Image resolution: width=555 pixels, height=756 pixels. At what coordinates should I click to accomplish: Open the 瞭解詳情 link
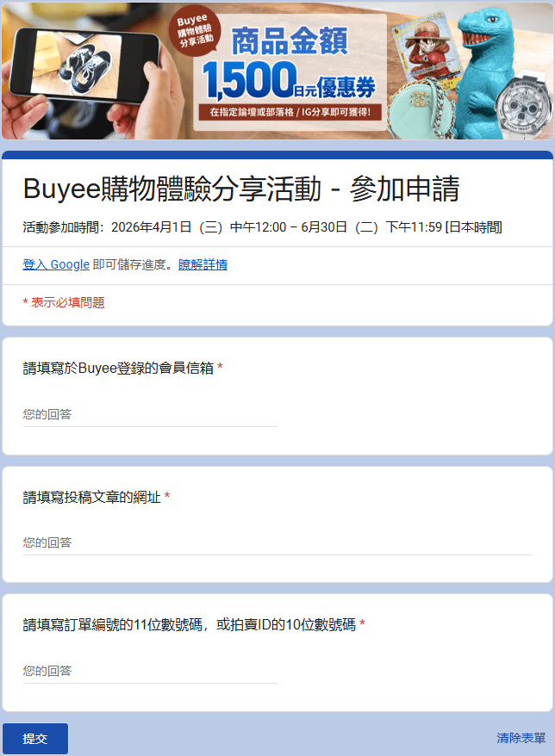(x=203, y=264)
